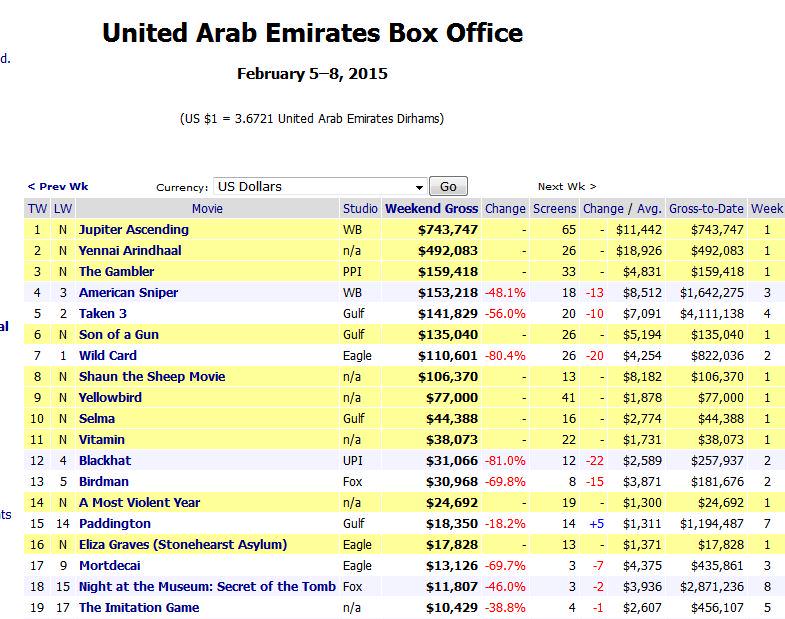Open the A Most Violent Year link

pos(140,503)
